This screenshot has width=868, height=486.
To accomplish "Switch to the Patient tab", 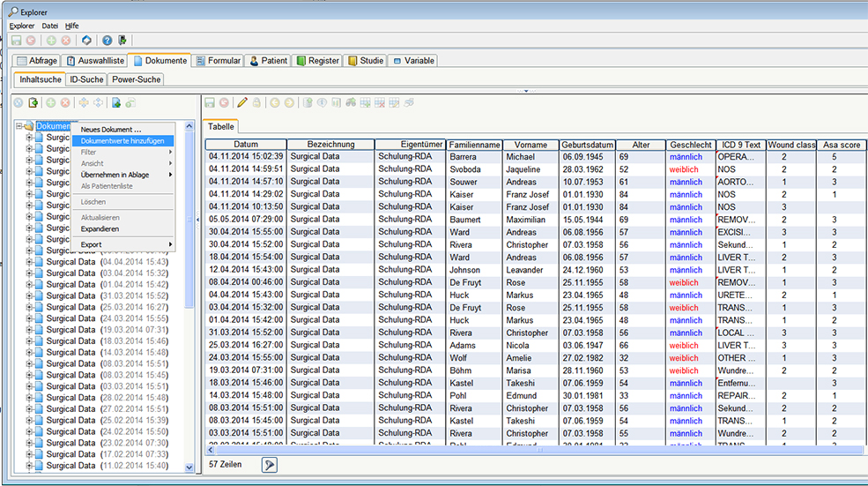I will (268, 61).
